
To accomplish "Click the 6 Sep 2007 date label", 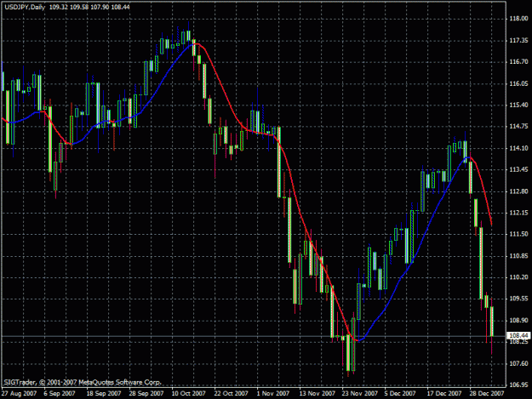I will click(x=60, y=393).
